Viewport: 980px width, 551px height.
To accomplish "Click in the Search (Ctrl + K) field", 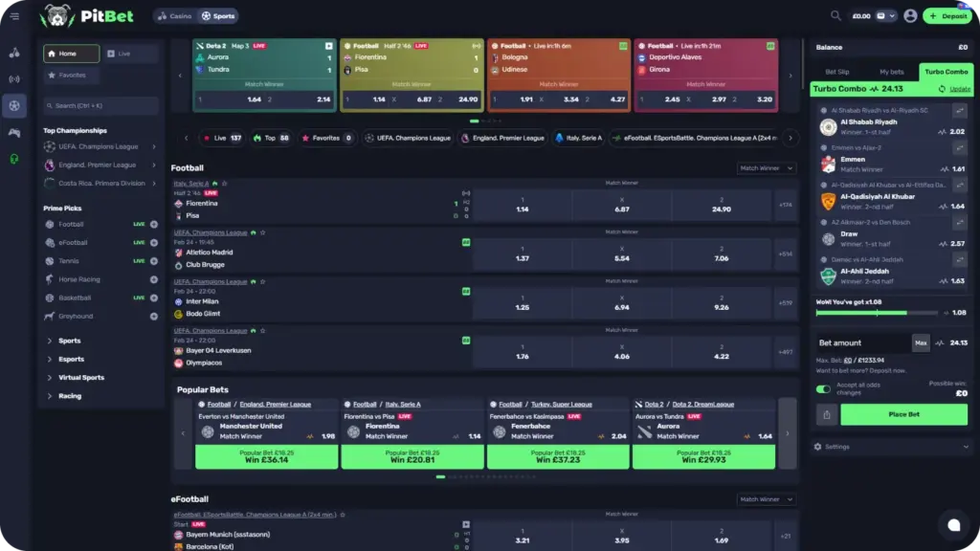I will click(100, 106).
